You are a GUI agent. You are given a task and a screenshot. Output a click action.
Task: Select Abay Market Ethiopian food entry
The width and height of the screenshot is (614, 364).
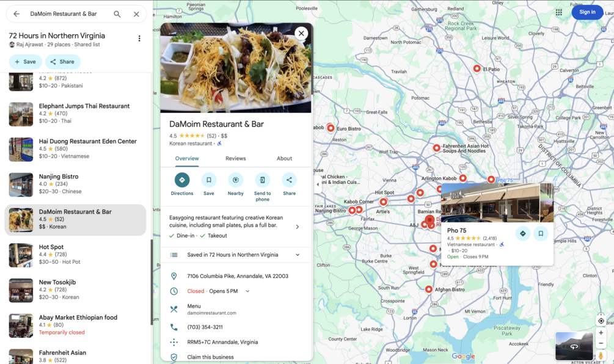click(75, 326)
